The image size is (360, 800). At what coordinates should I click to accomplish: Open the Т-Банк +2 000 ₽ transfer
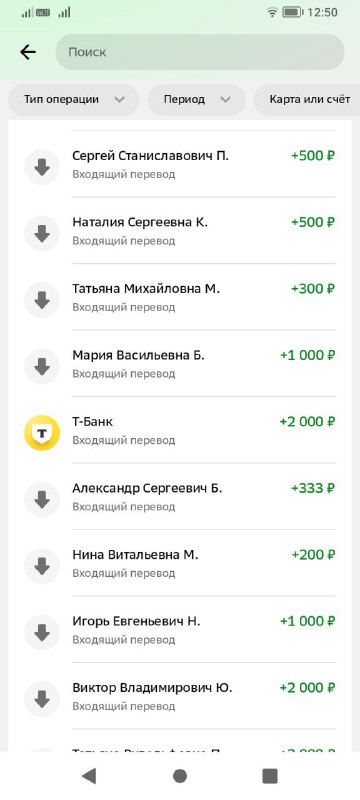(x=180, y=430)
